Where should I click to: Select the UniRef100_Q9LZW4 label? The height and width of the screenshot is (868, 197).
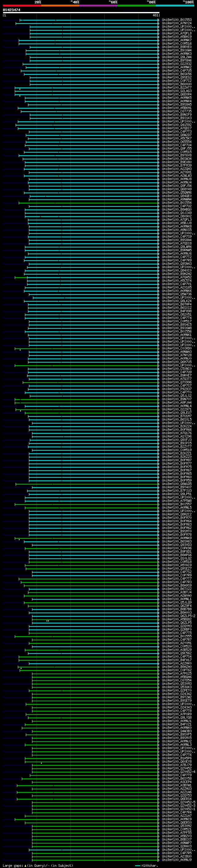tap(177, 57)
